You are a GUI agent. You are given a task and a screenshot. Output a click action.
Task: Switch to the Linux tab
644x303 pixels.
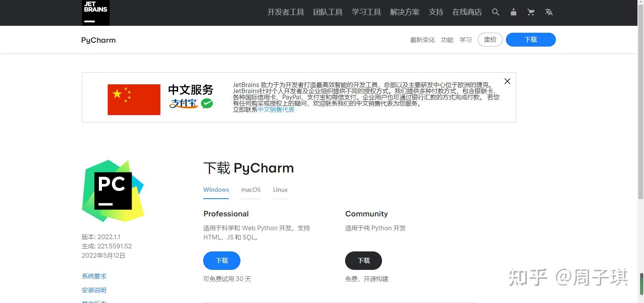point(280,190)
